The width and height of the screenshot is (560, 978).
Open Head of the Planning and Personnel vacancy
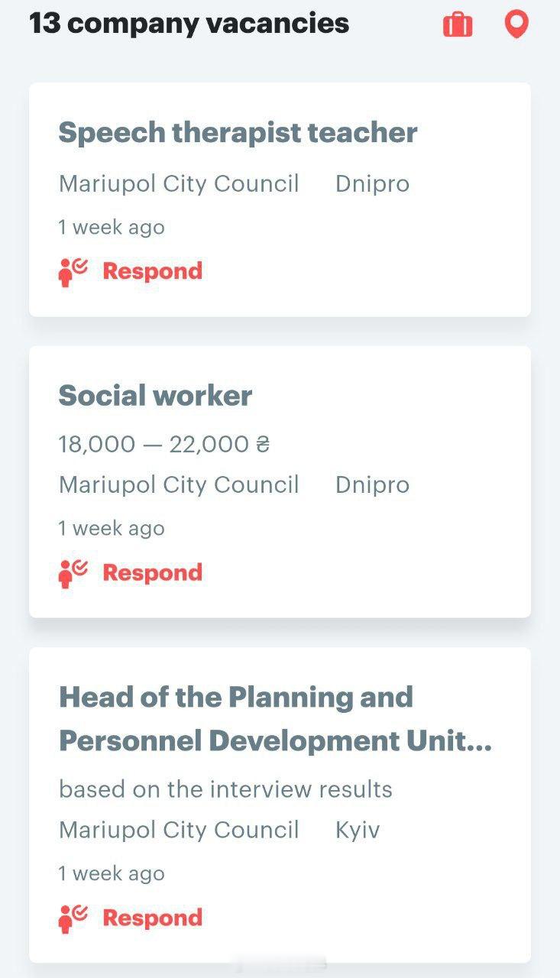(x=275, y=719)
